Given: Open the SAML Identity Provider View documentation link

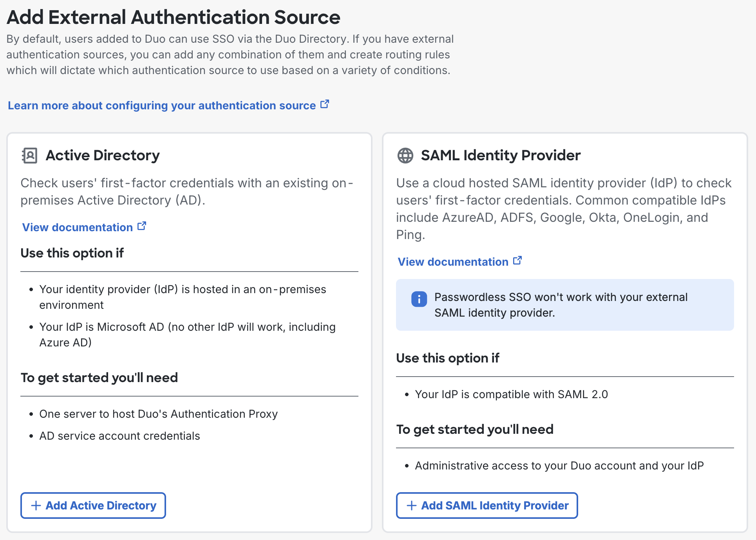Looking at the screenshot, I should pos(452,261).
